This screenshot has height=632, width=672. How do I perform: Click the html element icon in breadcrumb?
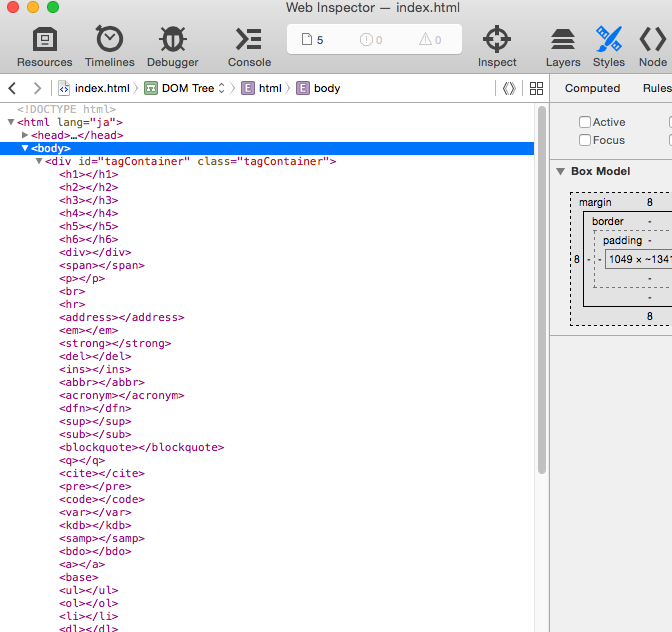click(x=248, y=88)
